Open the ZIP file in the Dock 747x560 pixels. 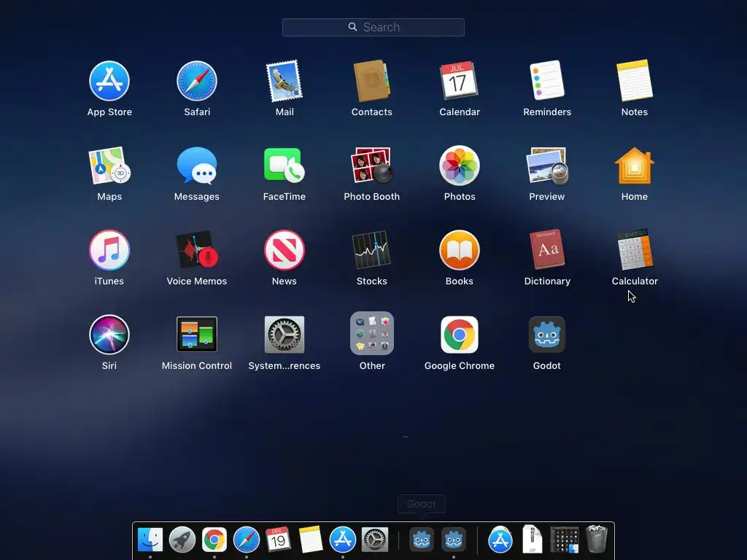(x=532, y=539)
